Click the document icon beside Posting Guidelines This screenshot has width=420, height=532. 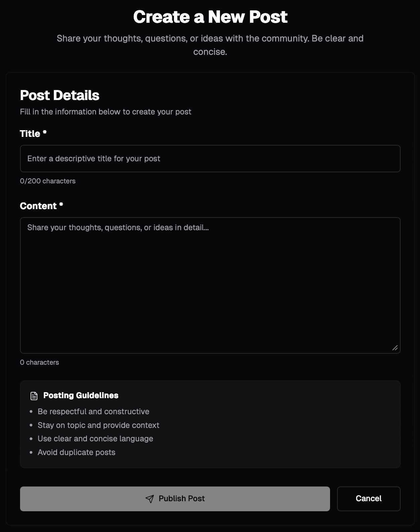pos(33,395)
